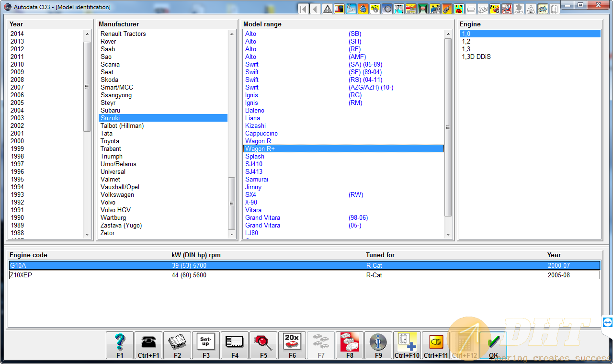Viewport: 613px width, 364px height.
Task: Pick year 2005 in the Year list
Action: [17, 102]
